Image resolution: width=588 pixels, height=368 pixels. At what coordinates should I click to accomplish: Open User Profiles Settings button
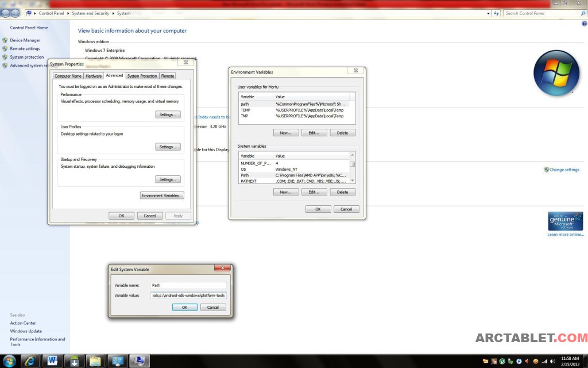tap(168, 147)
